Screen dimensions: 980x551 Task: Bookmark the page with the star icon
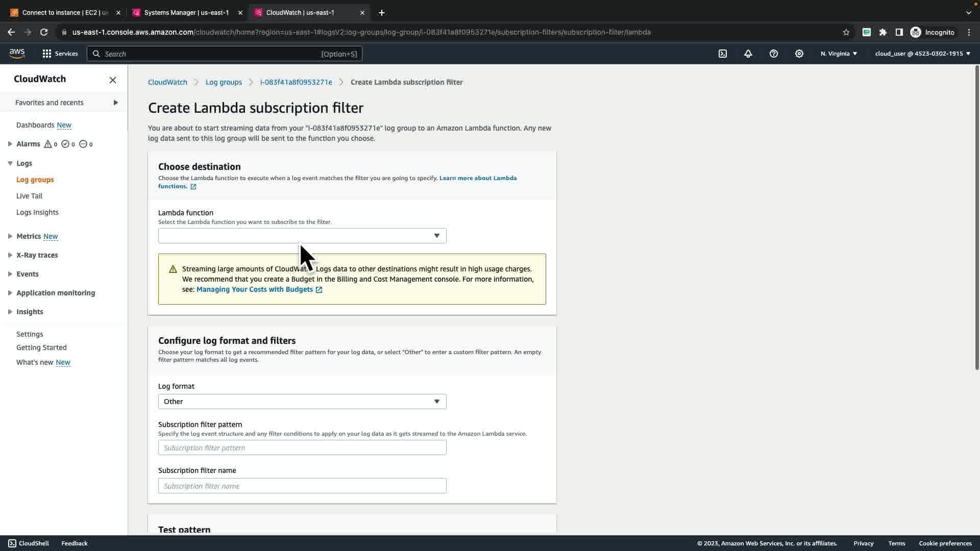coord(846,32)
